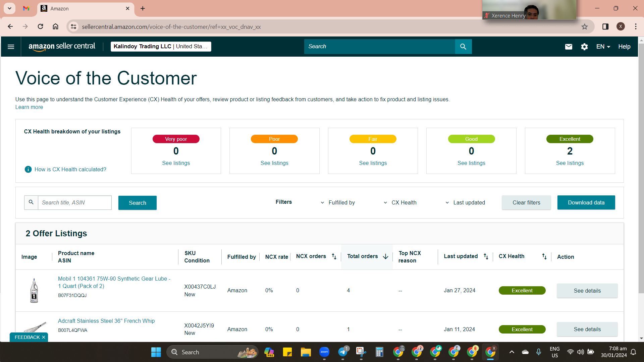See listings under Fair
The image size is (644, 362).
[x=373, y=163]
